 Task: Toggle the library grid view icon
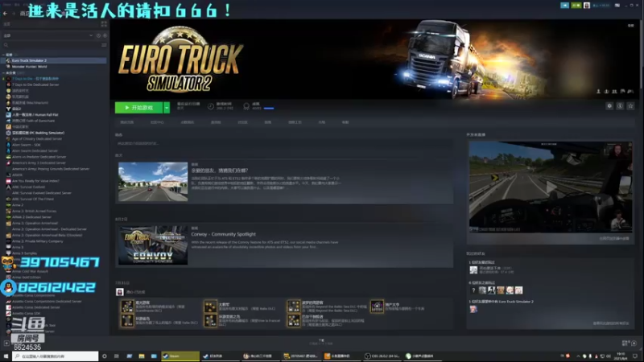click(x=104, y=24)
